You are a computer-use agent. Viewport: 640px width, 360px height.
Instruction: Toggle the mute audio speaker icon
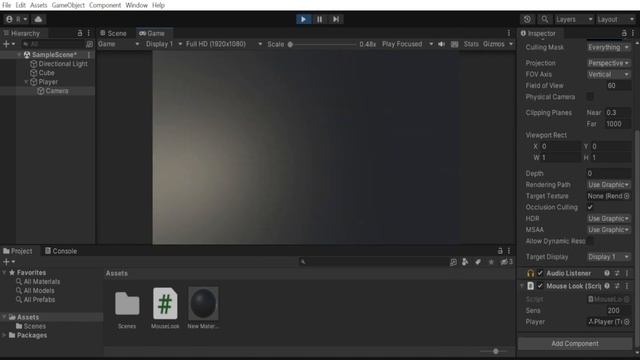tap(441, 44)
